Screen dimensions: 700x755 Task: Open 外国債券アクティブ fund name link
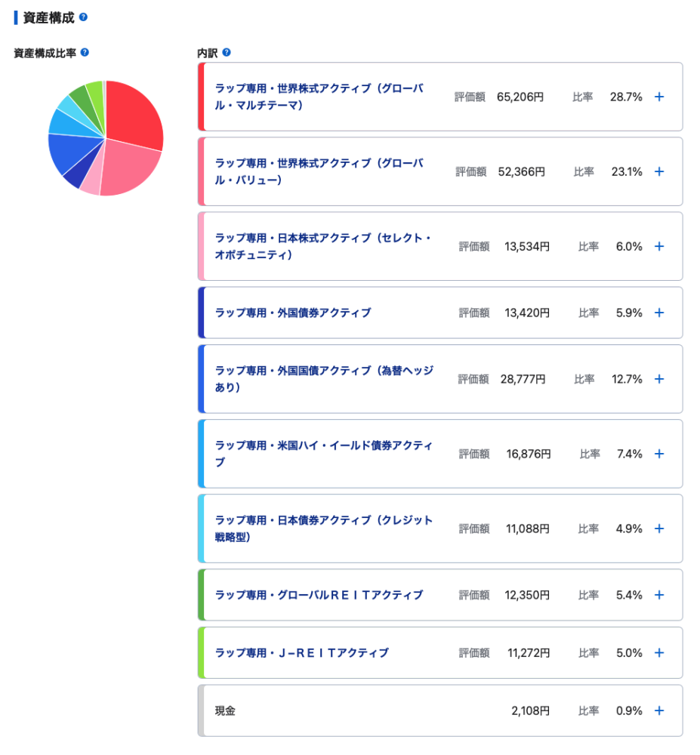click(x=293, y=313)
